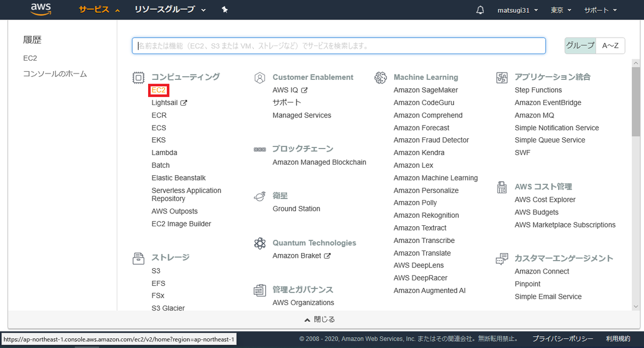Click the AWS logo in header
Viewport: 644px width, 348px height.
[x=41, y=9]
